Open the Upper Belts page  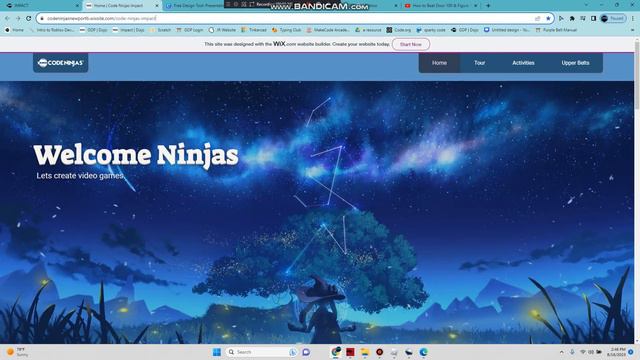coord(575,63)
